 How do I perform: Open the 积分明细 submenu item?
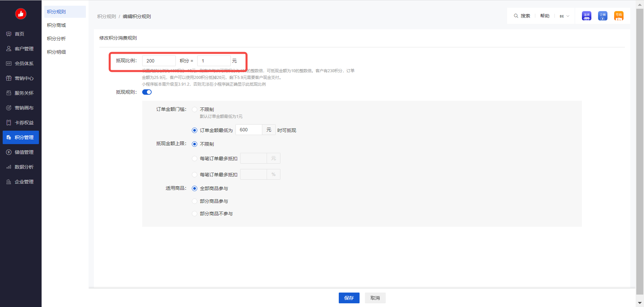[56, 52]
